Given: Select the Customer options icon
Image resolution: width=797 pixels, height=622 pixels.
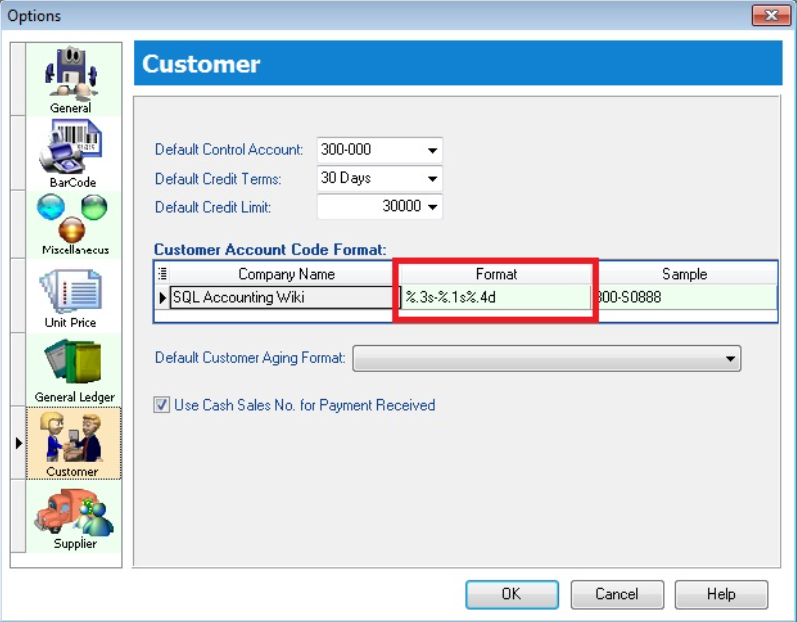Looking at the screenshot, I should [73, 443].
